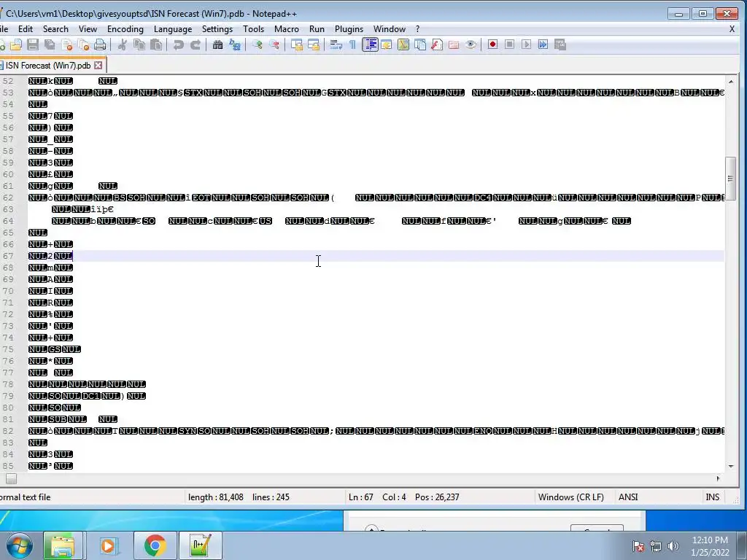Open the View menu
Viewport: 747px width, 560px height.
(x=88, y=29)
